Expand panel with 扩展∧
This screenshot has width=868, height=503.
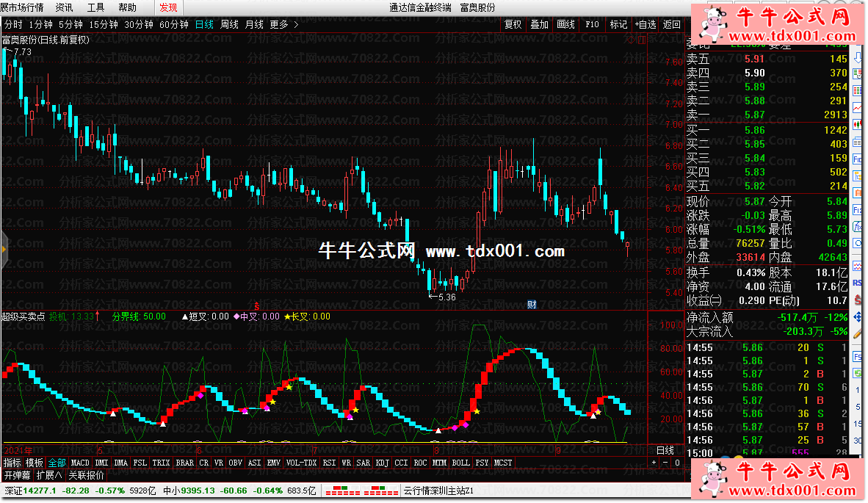[49, 475]
